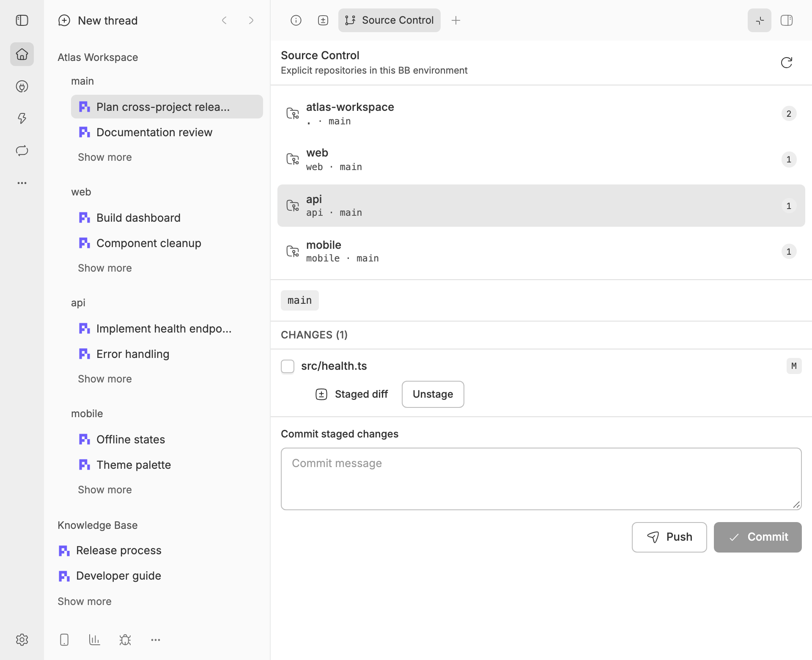Show more threads under web

tap(105, 268)
